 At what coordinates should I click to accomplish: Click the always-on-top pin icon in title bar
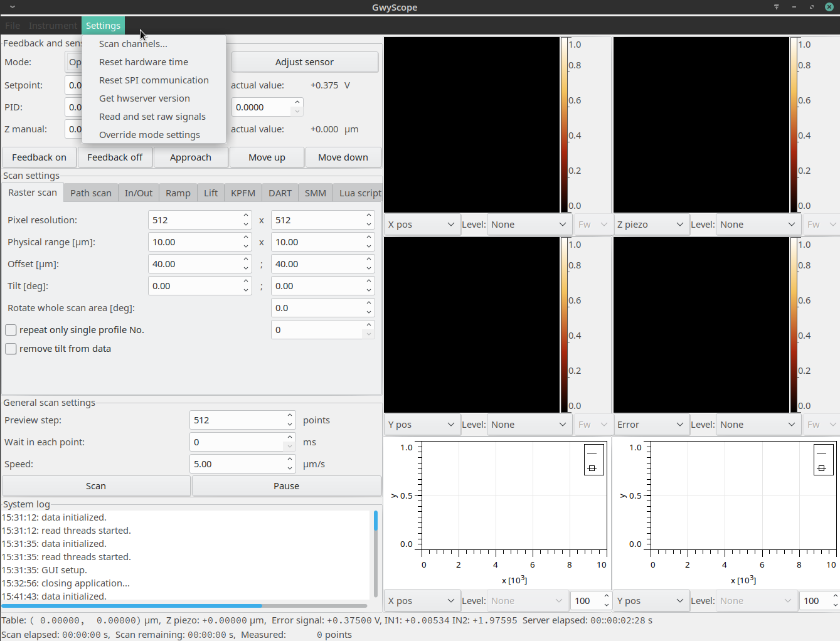777,7
